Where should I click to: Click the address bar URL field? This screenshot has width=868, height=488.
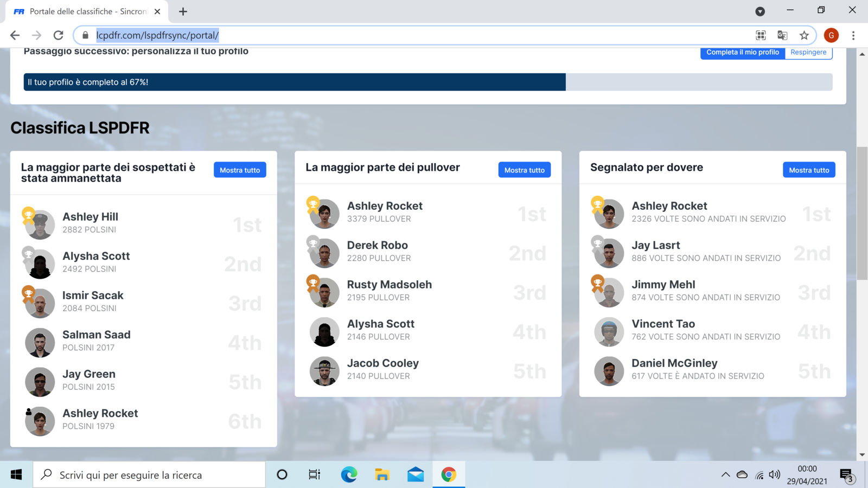380,35
